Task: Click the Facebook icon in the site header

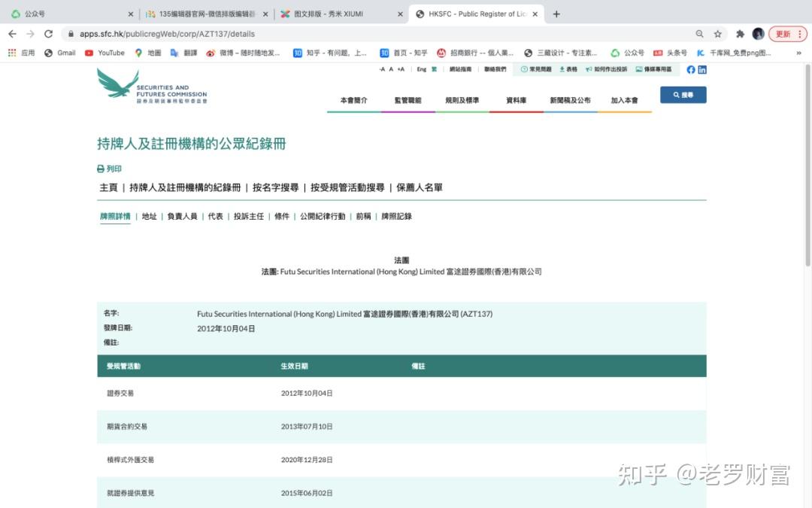Action: (x=690, y=69)
